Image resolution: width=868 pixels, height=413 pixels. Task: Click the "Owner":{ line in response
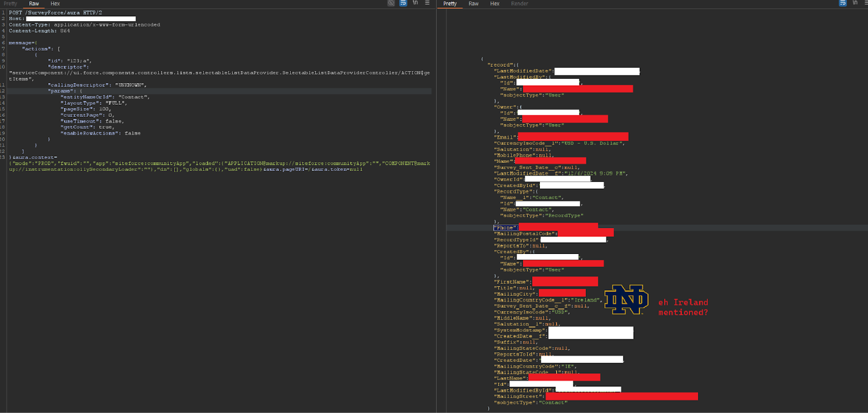pyautogui.click(x=508, y=107)
